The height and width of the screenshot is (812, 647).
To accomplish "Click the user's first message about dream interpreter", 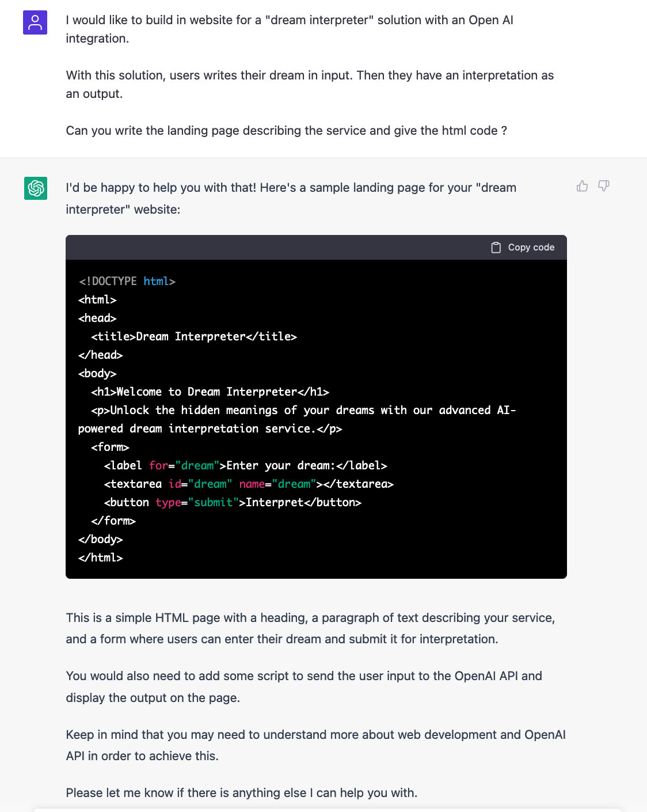I will pyautogui.click(x=290, y=29).
